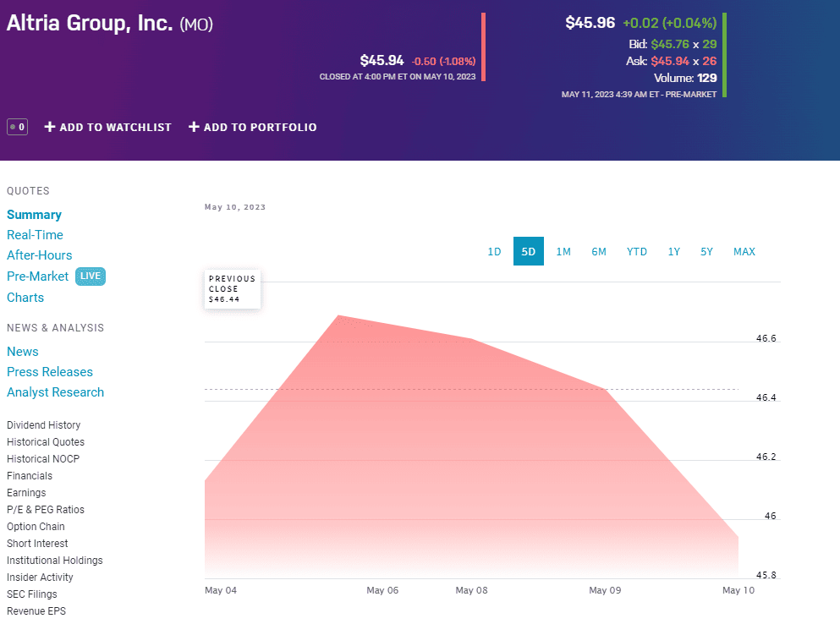
Task: Click the Volume 129 text
Action: (x=685, y=78)
